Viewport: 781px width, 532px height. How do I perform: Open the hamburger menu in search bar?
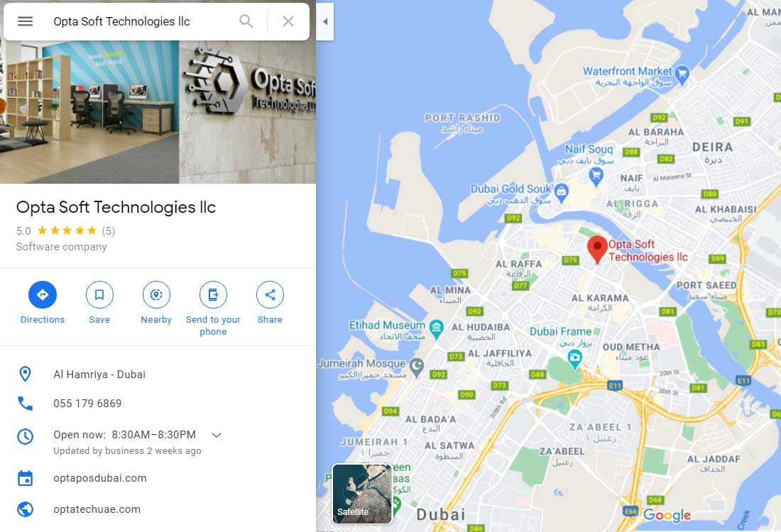click(25, 21)
